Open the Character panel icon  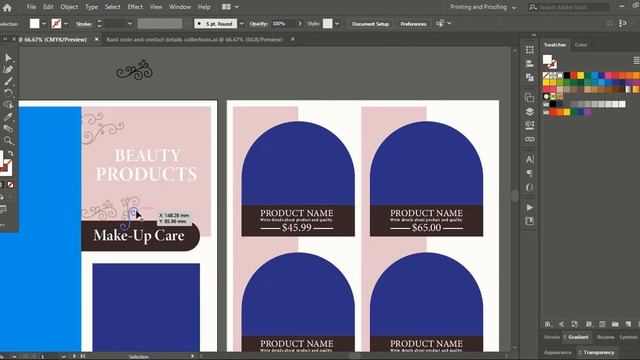pyautogui.click(x=529, y=159)
